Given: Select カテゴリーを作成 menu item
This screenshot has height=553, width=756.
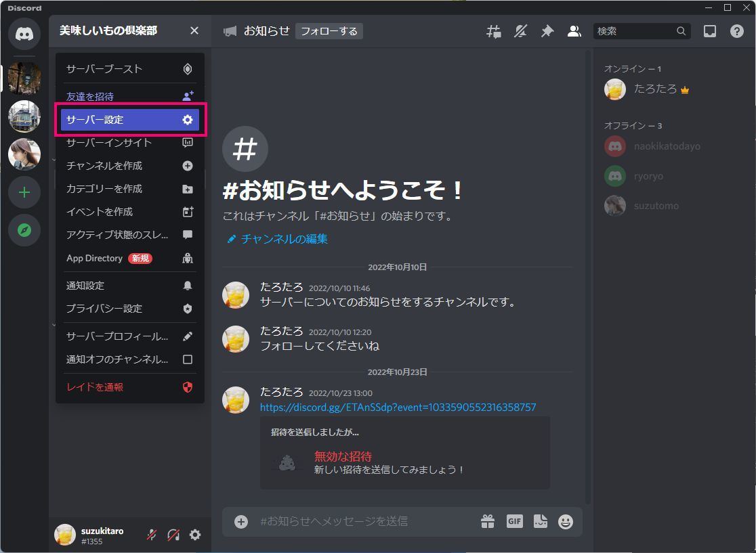Looking at the screenshot, I should 129,189.
